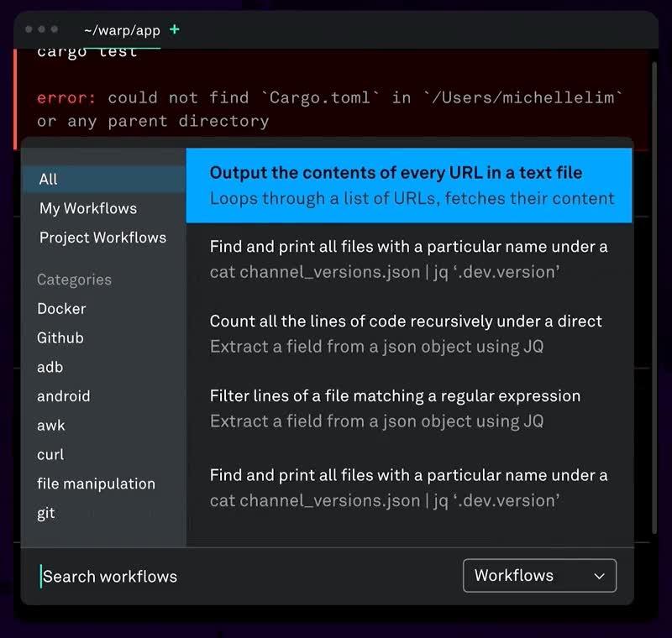Select the All workflows filter
Image resolution: width=672 pixels, height=638 pixels.
49,179
